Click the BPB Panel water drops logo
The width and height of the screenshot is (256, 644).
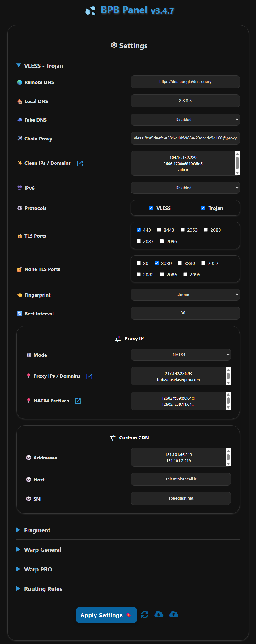[x=90, y=11]
